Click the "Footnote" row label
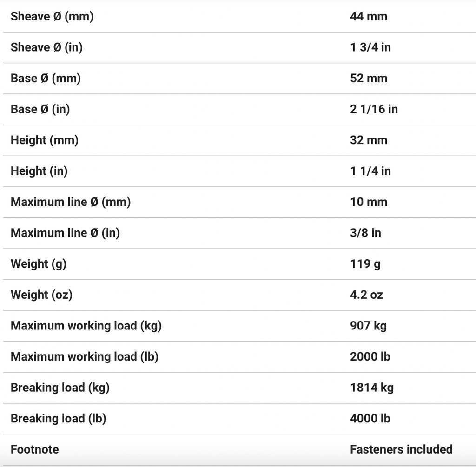The width and height of the screenshot is (476, 467). coord(35,449)
